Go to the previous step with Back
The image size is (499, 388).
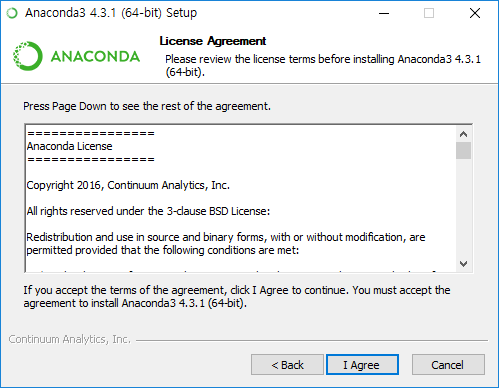tap(287, 365)
